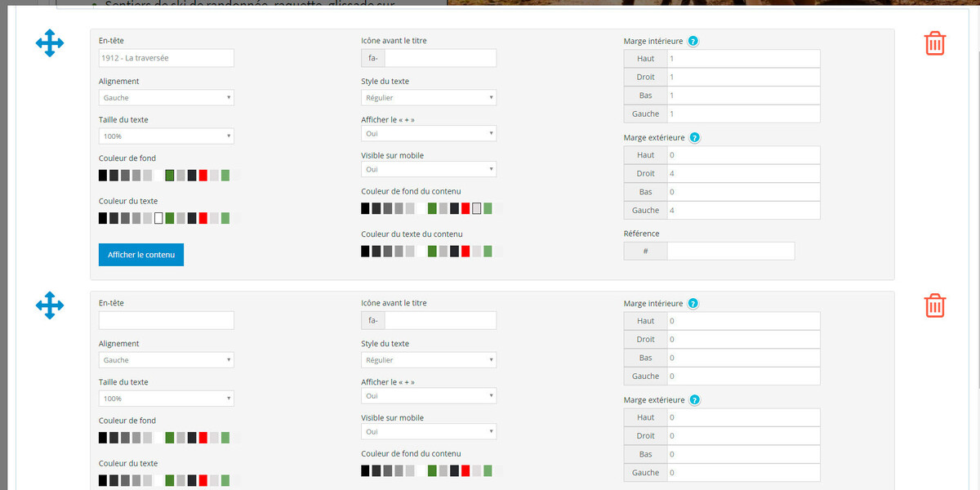Select white Couleur du texte swatch in 1912 block
This screenshot has height=490, width=980.
click(x=158, y=218)
